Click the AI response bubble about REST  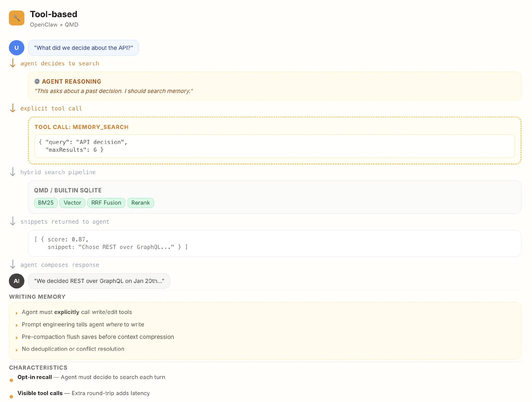click(x=99, y=281)
